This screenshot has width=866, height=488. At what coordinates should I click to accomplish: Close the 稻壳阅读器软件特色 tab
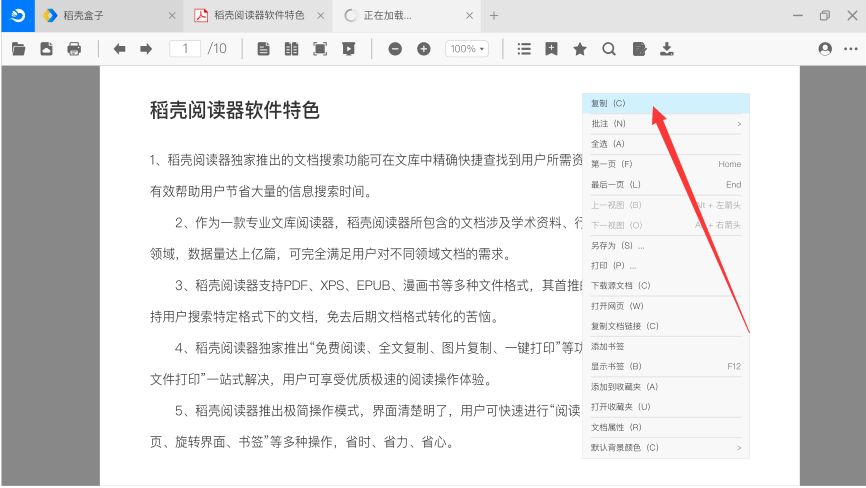[320, 15]
